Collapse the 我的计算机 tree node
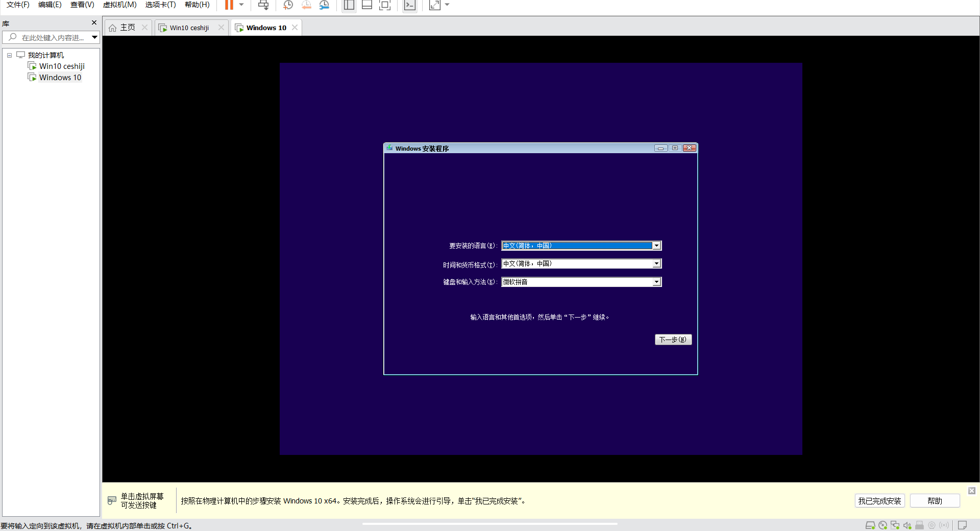 click(x=9, y=55)
